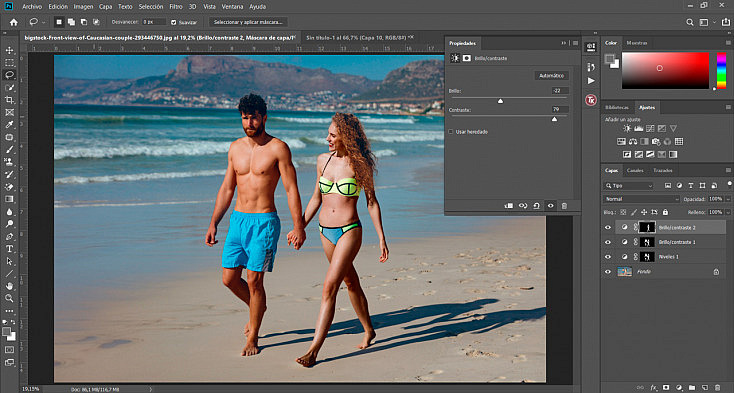Select the Crop tool
734x393 pixels.
9,100
